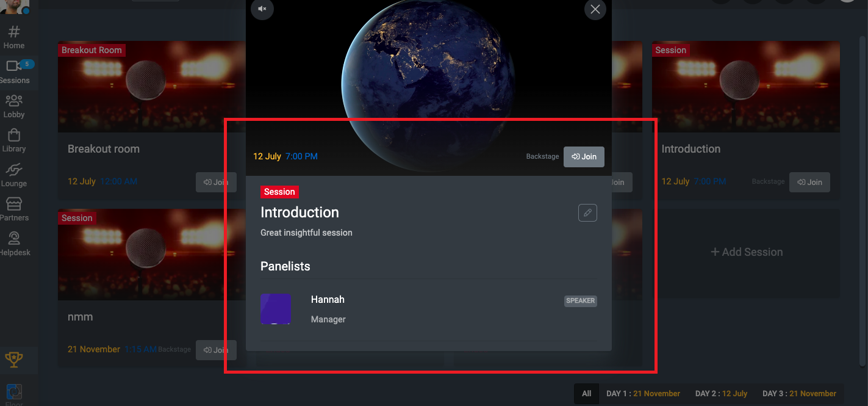Open the Home section in sidebar

14,37
